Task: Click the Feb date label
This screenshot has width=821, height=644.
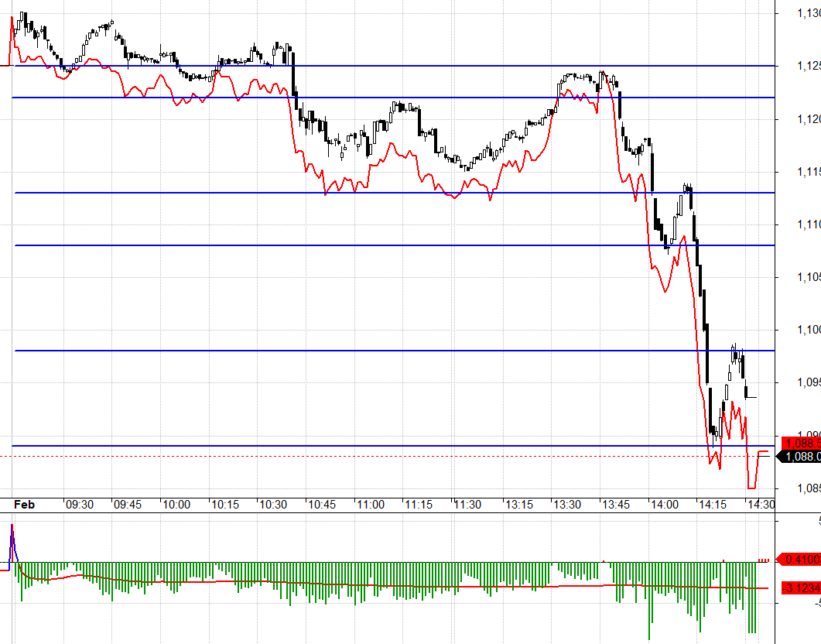Action: click(25, 504)
